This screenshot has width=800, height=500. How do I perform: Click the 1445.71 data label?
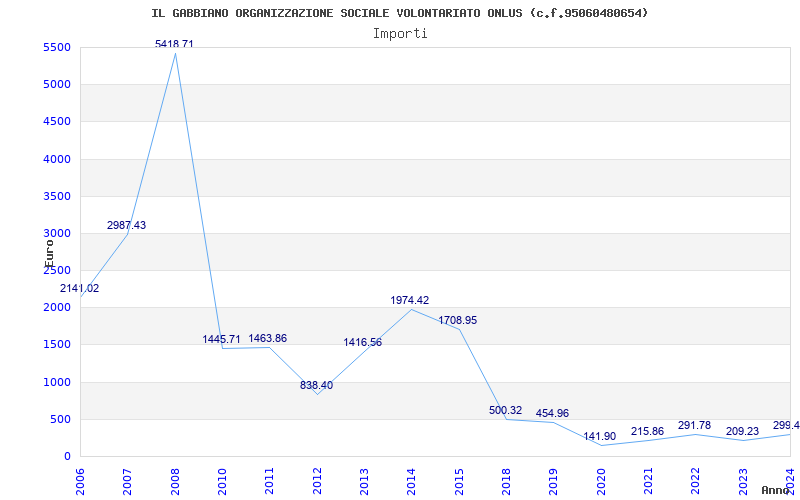point(221,339)
